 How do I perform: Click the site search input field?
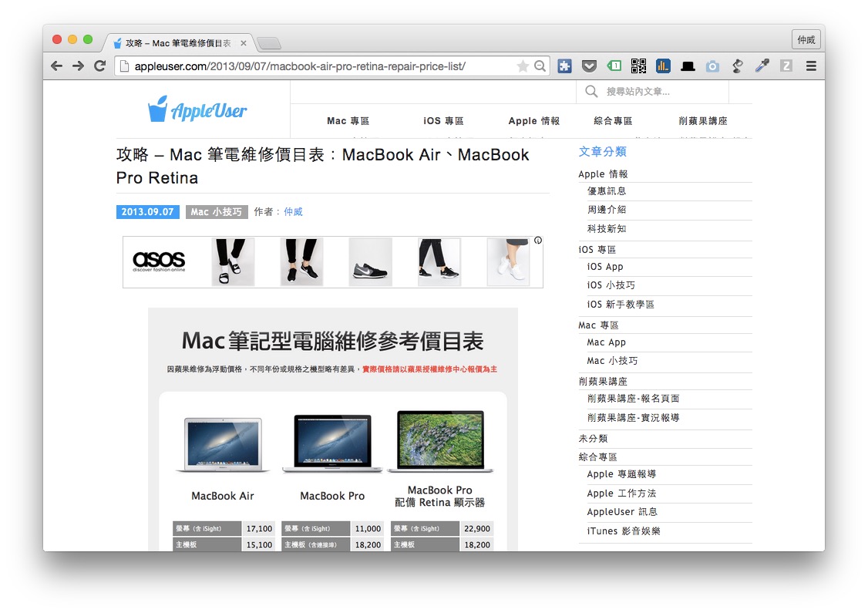click(x=663, y=92)
